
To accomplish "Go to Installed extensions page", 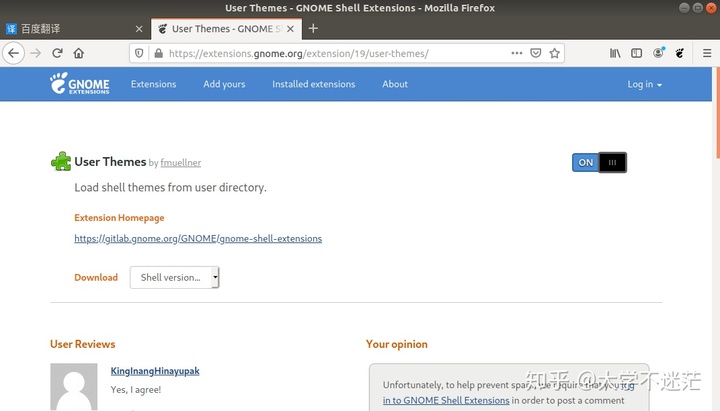I will tap(314, 84).
